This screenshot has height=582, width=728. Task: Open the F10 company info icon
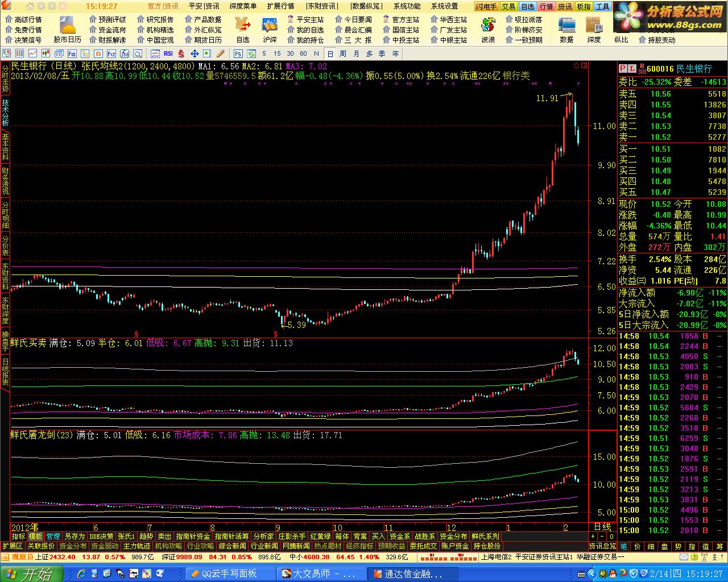(72, 53)
